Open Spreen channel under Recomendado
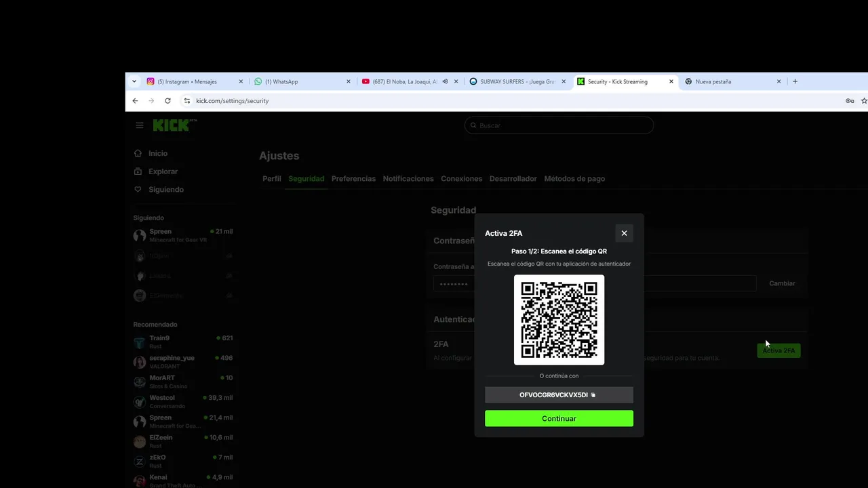Image resolution: width=868 pixels, height=488 pixels. (183, 422)
